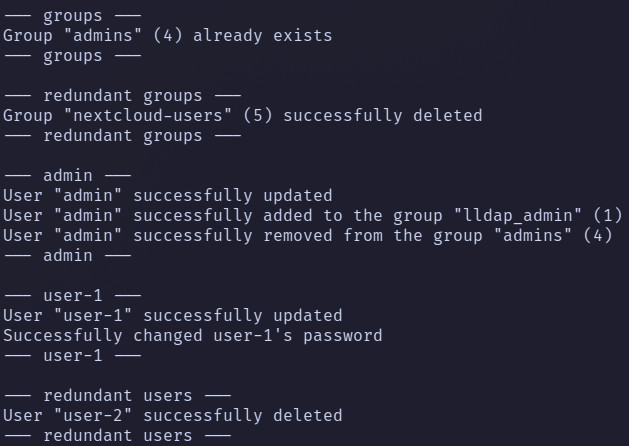Click the "Successfully changed user-1's password" line

(x=192, y=335)
